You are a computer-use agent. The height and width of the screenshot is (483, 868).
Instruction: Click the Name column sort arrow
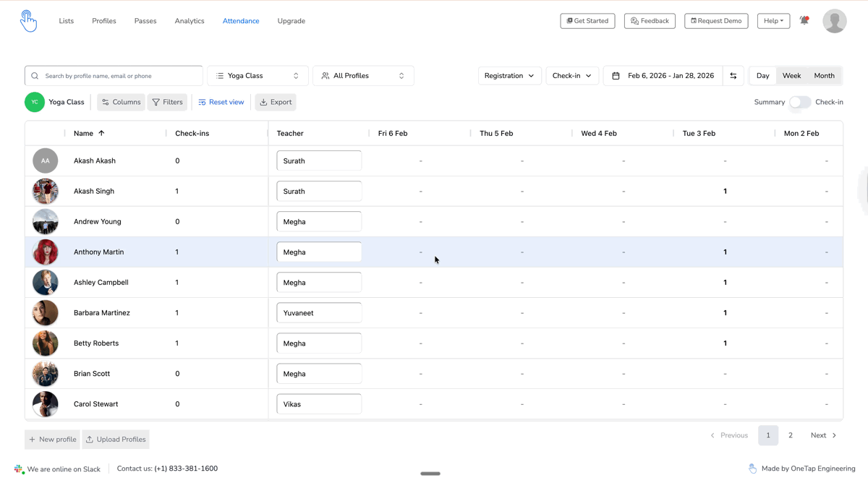(x=101, y=133)
